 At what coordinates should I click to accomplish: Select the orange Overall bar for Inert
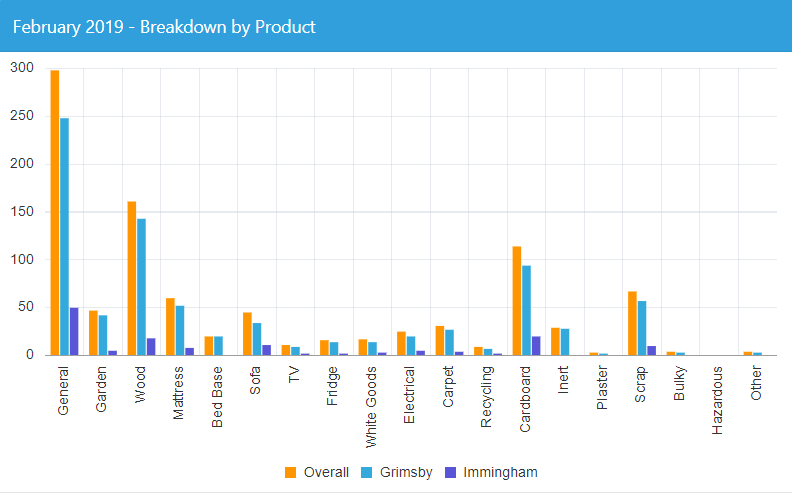pyautogui.click(x=556, y=341)
